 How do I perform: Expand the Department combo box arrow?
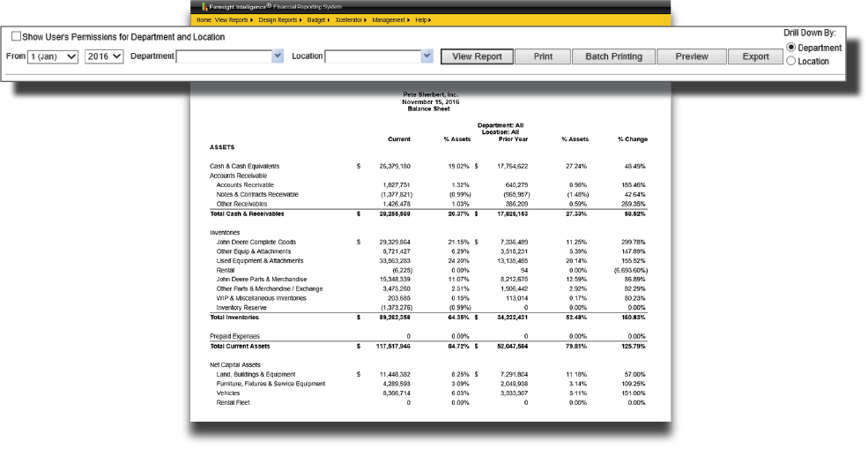278,56
